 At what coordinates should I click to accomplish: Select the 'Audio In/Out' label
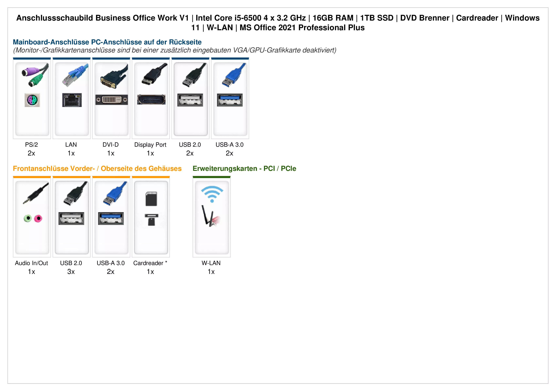click(x=32, y=263)
